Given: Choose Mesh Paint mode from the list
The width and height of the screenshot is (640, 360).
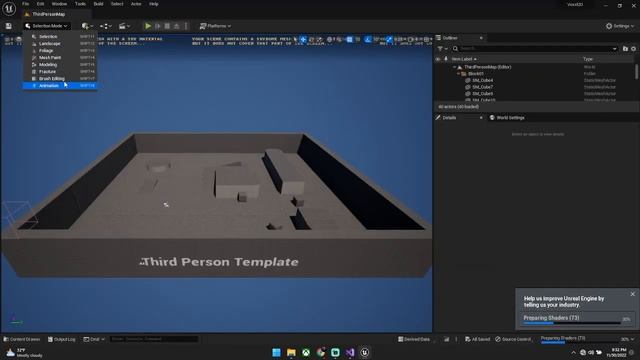Looking at the screenshot, I should 60,58.
